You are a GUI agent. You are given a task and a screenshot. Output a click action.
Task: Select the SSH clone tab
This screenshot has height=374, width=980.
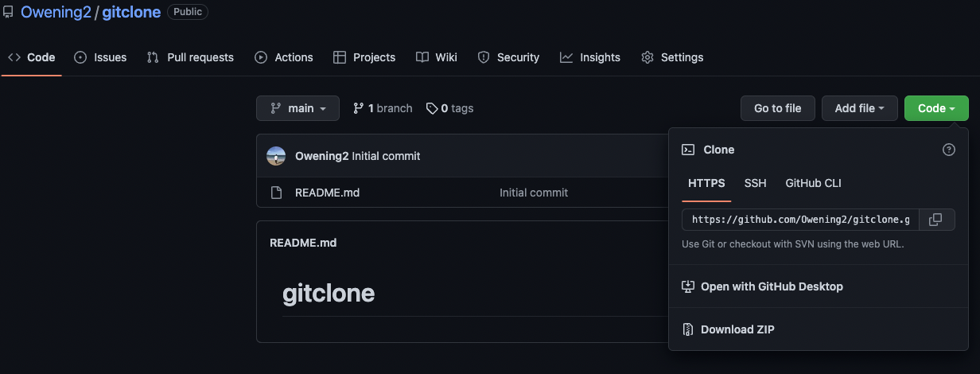pyautogui.click(x=756, y=183)
